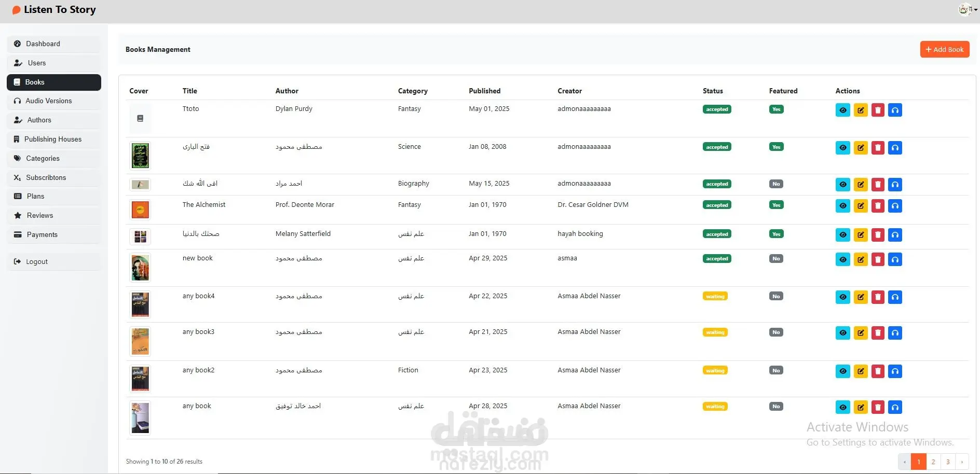Viewport: 980px width, 474px height.
Task: Open audio for the hayah booking book
Action: [x=895, y=235]
